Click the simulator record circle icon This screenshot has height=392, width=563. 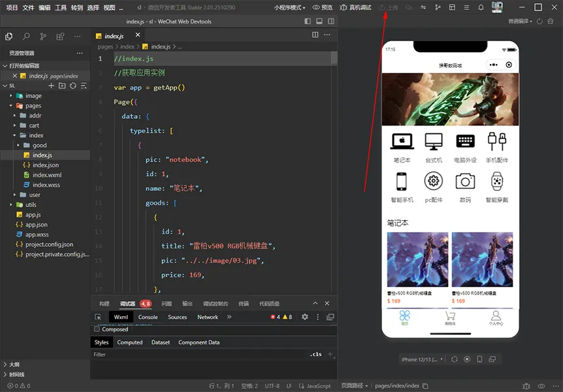pos(467,359)
